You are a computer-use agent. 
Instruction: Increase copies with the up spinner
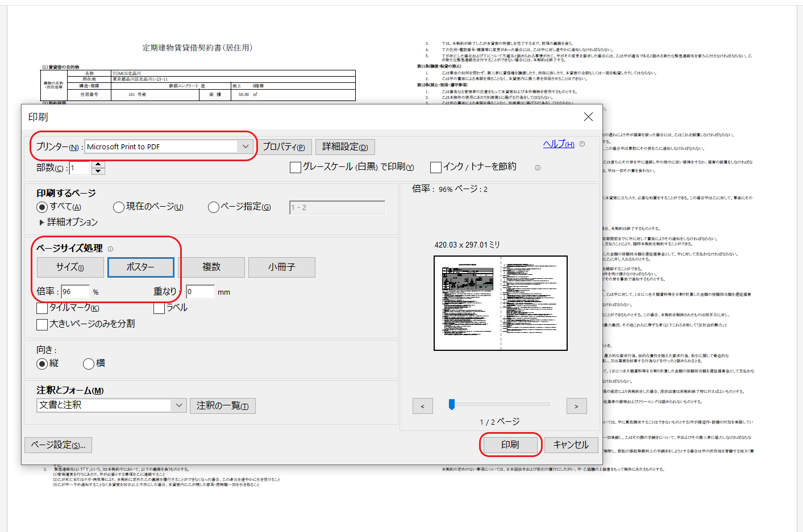[98, 165]
